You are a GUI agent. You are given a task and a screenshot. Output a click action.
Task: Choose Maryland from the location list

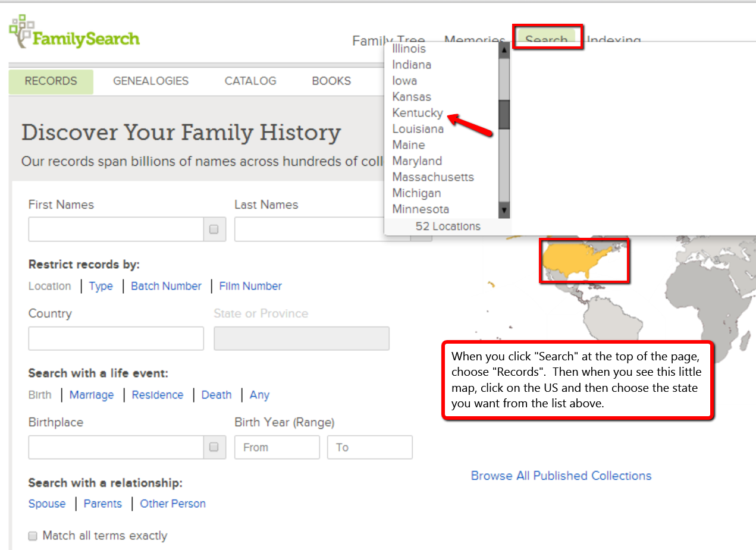[417, 161]
